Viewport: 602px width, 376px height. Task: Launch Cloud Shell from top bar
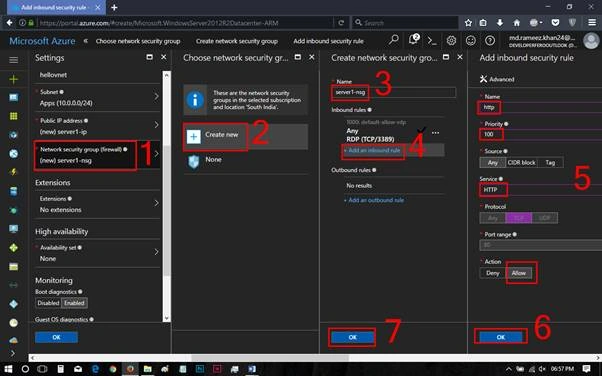pos(432,41)
